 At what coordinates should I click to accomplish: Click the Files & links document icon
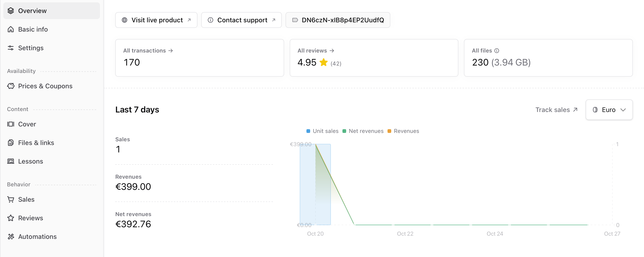(x=11, y=142)
